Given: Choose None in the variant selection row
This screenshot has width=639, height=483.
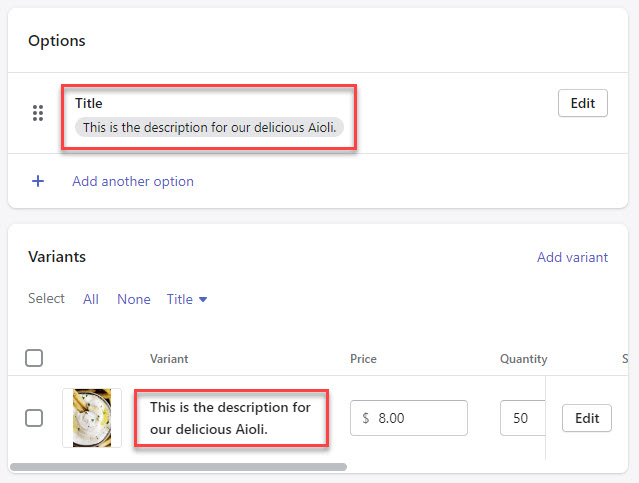Looking at the screenshot, I should 134,299.
